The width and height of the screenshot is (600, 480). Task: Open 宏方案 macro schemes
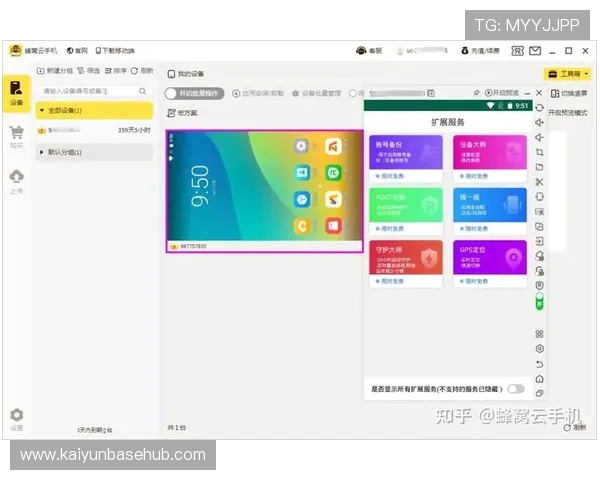pos(183,113)
